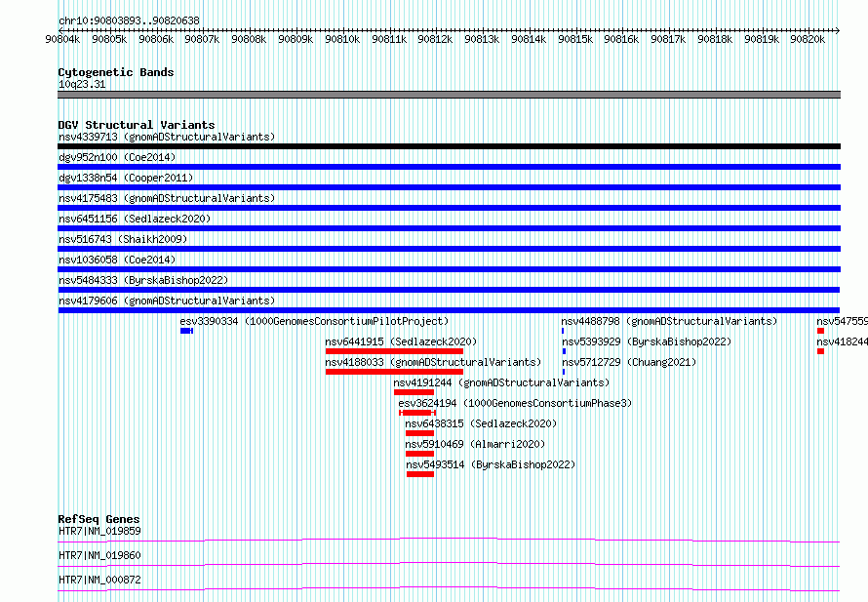
Task: Open variant nsv6438315 (Sedlazeck2020) label
Action: pyautogui.click(x=481, y=423)
